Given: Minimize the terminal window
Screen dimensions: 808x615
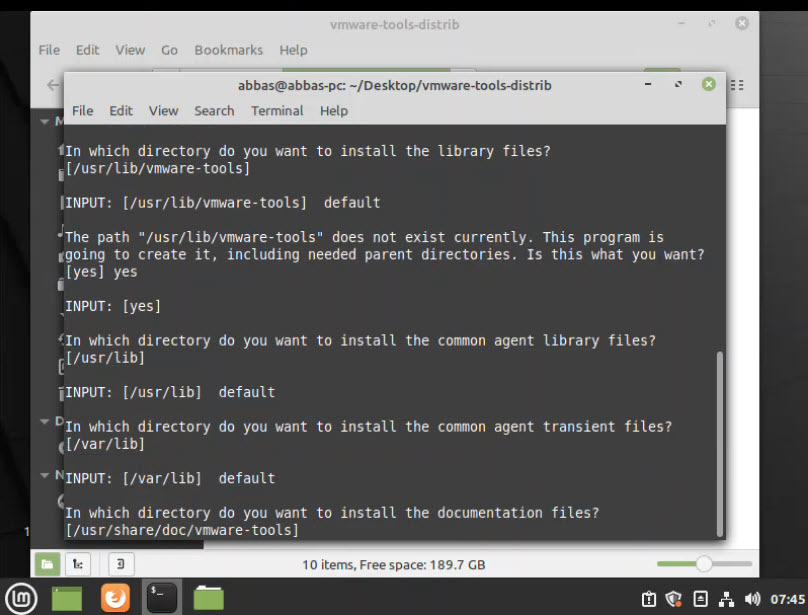Looking at the screenshot, I should coord(648,84).
